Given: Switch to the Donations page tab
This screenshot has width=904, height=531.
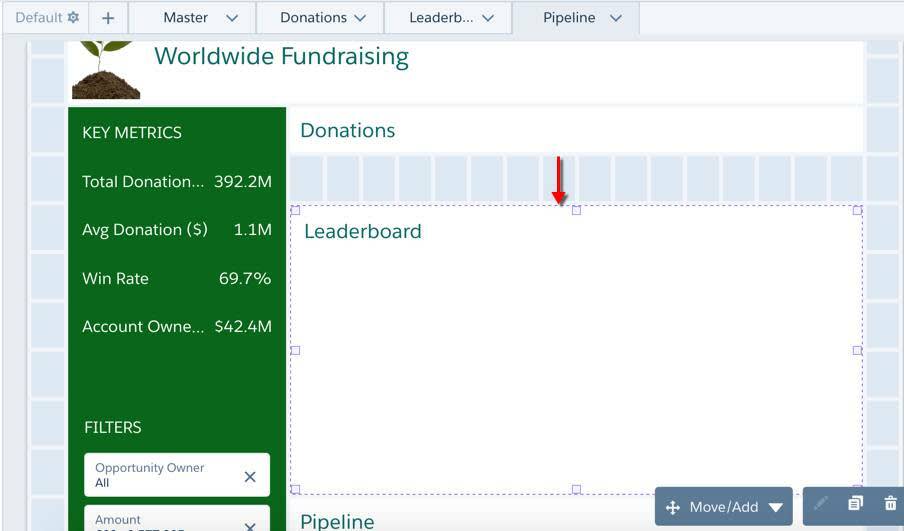Looking at the screenshot, I should coord(314,18).
